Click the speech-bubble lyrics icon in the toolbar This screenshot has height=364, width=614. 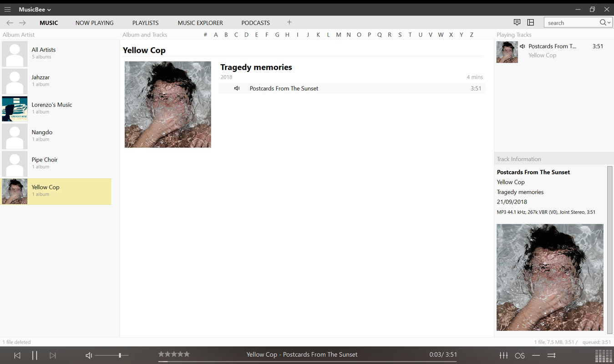tap(517, 22)
